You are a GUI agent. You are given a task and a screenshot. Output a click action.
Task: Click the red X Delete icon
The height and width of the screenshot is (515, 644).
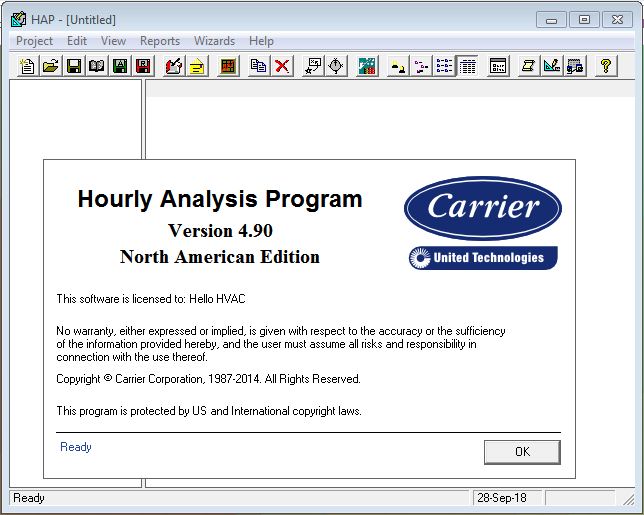282,66
